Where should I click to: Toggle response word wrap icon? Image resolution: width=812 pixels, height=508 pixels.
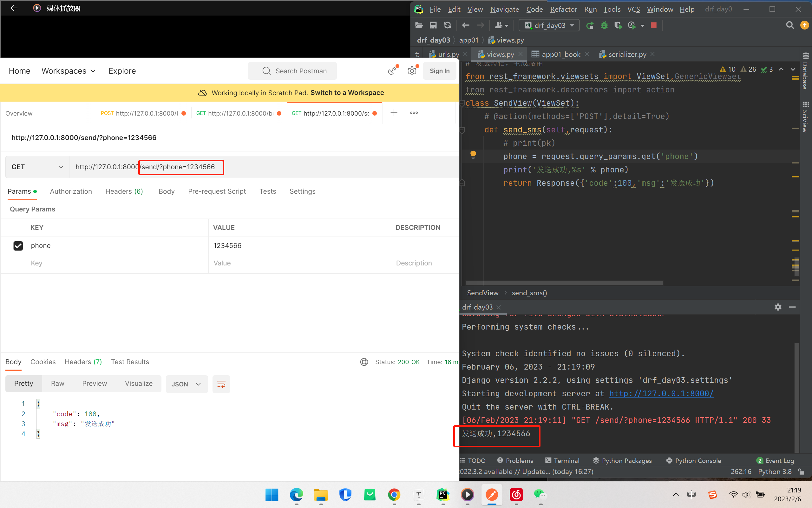(221, 384)
